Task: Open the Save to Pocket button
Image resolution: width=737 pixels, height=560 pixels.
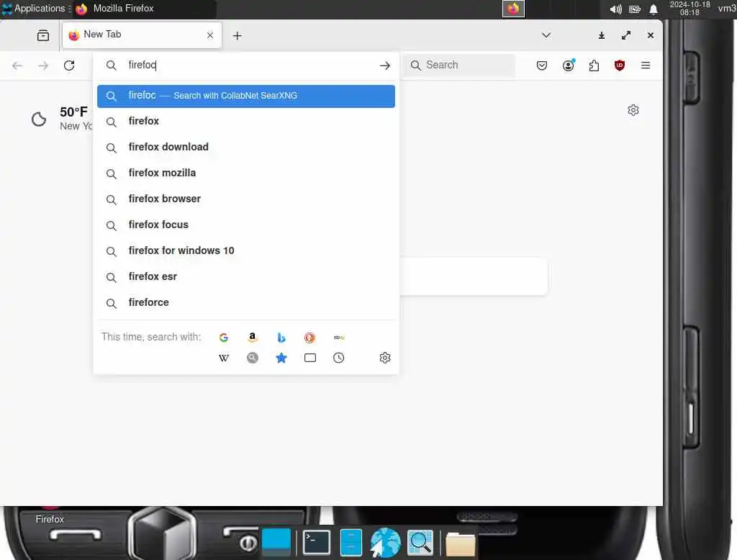Action: pyautogui.click(x=542, y=66)
